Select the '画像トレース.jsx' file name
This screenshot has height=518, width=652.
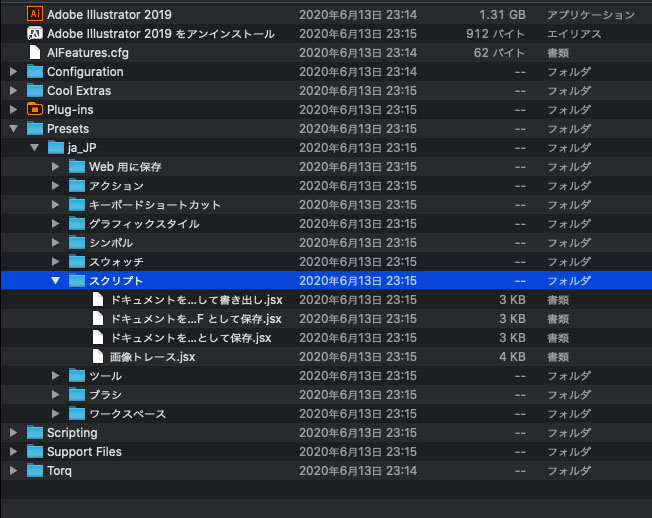pyautogui.click(x=153, y=357)
